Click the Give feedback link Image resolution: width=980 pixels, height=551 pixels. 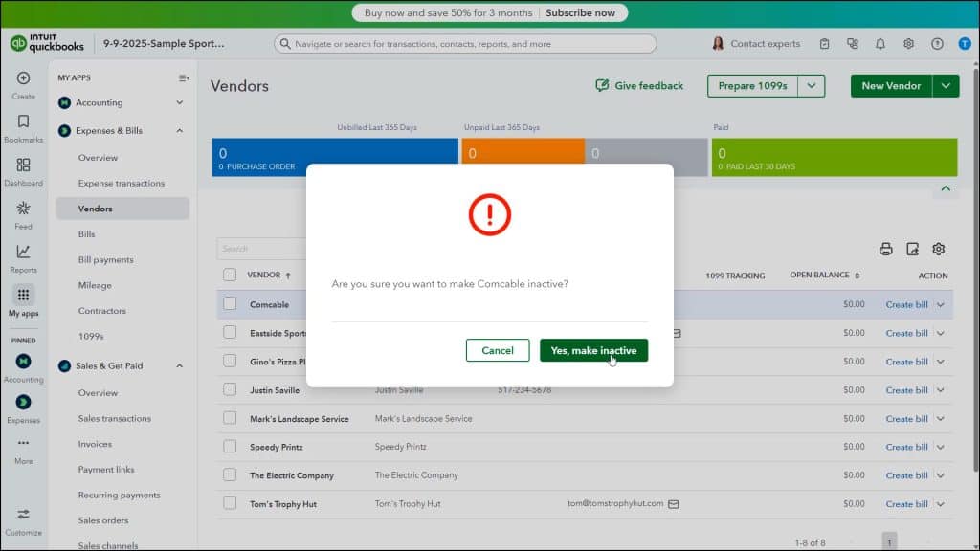pos(639,86)
